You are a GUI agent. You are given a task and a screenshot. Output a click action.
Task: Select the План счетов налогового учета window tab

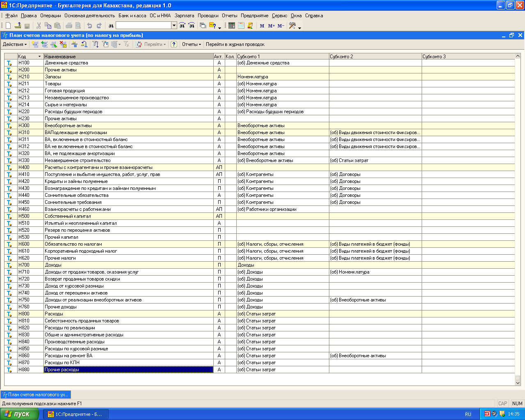[36, 395]
